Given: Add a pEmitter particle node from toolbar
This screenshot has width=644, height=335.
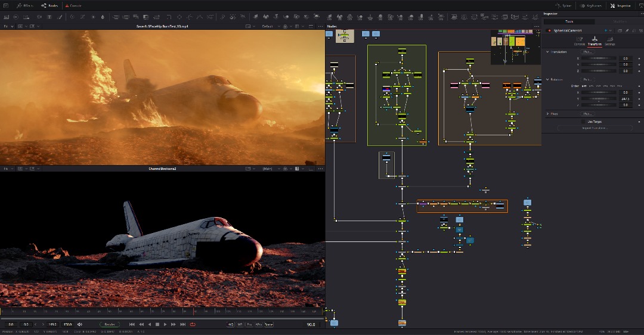Looking at the screenshot, I should tap(222, 17).
